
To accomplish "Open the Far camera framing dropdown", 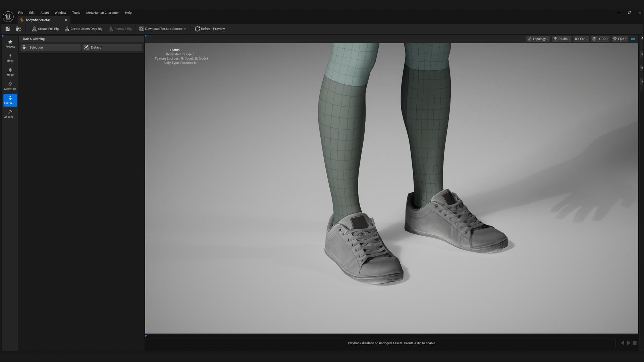I will coord(581,39).
